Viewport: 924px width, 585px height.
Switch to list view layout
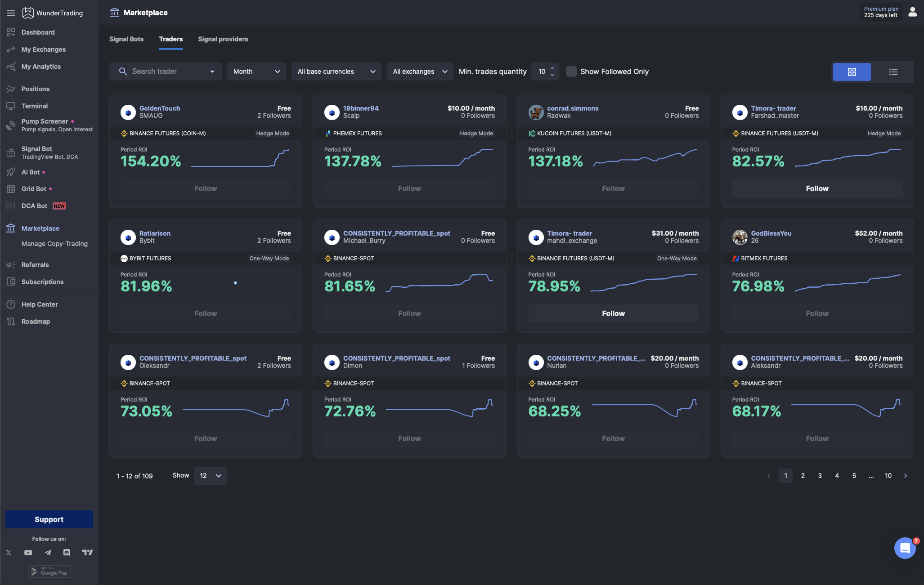click(x=893, y=71)
